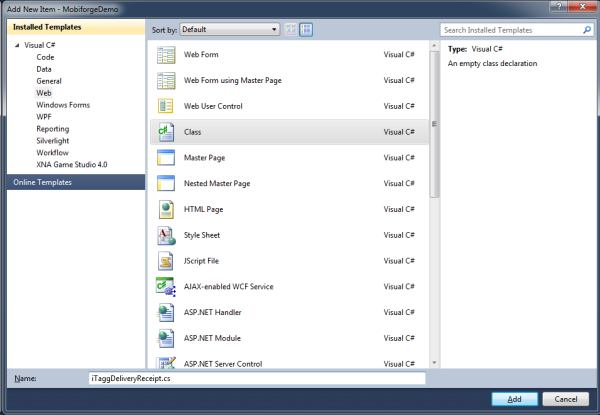Select the Master Page template icon
Viewport: 600px width, 415px height.
165,158
